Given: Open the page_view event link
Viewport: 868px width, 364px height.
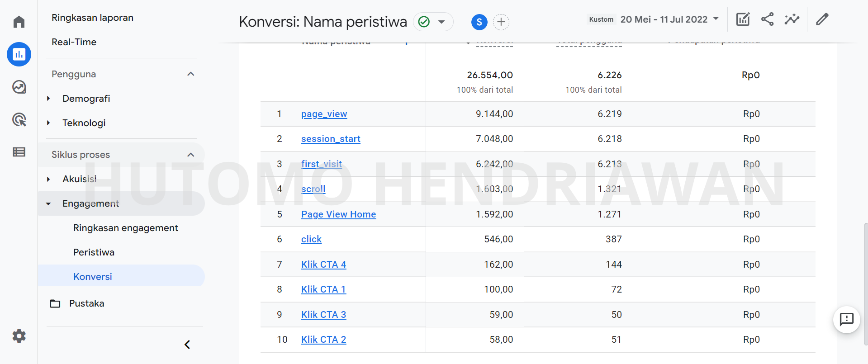Looking at the screenshot, I should point(324,114).
